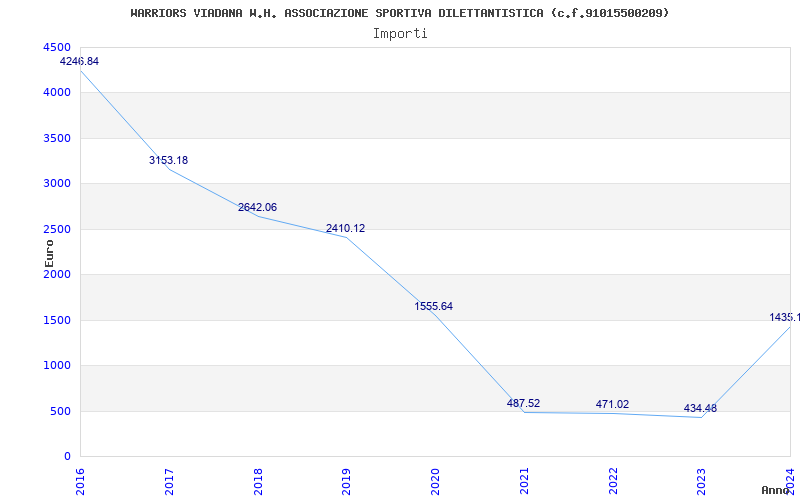Click the 2022 x-axis year label
The image size is (800, 500).
pos(613,482)
